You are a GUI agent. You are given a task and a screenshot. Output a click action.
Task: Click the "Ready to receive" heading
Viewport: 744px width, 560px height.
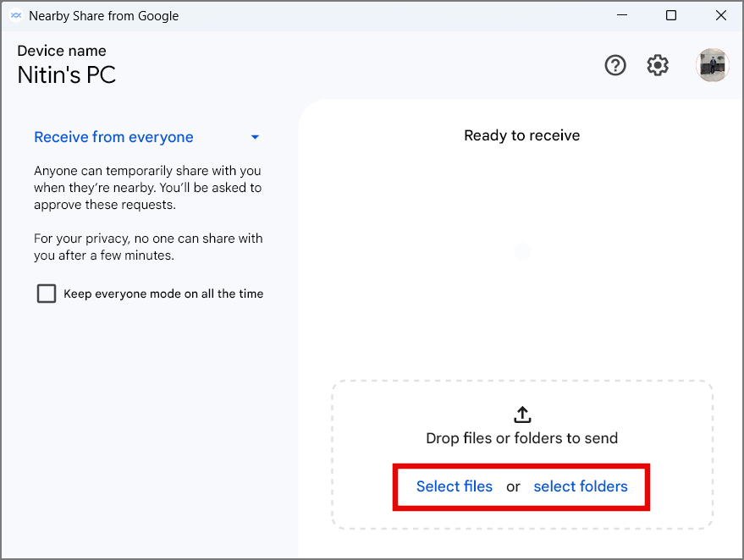pyautogui.click(x=522, y=135)
